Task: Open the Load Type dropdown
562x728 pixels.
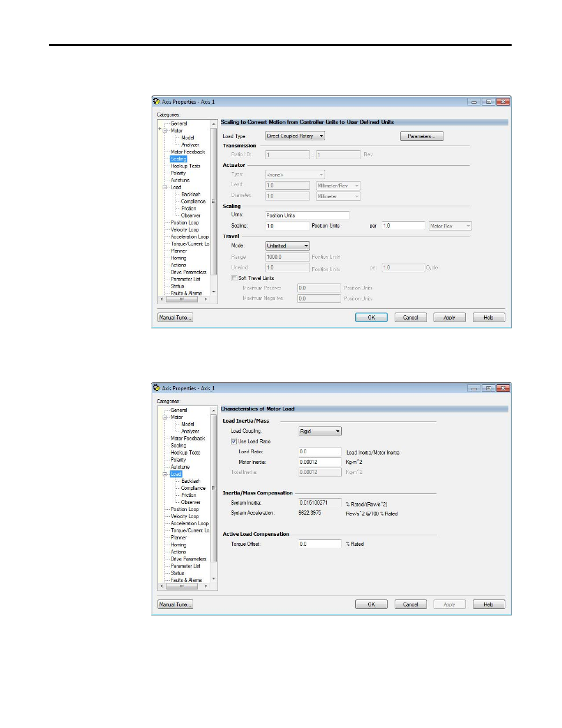Action: tap(295, 136)
